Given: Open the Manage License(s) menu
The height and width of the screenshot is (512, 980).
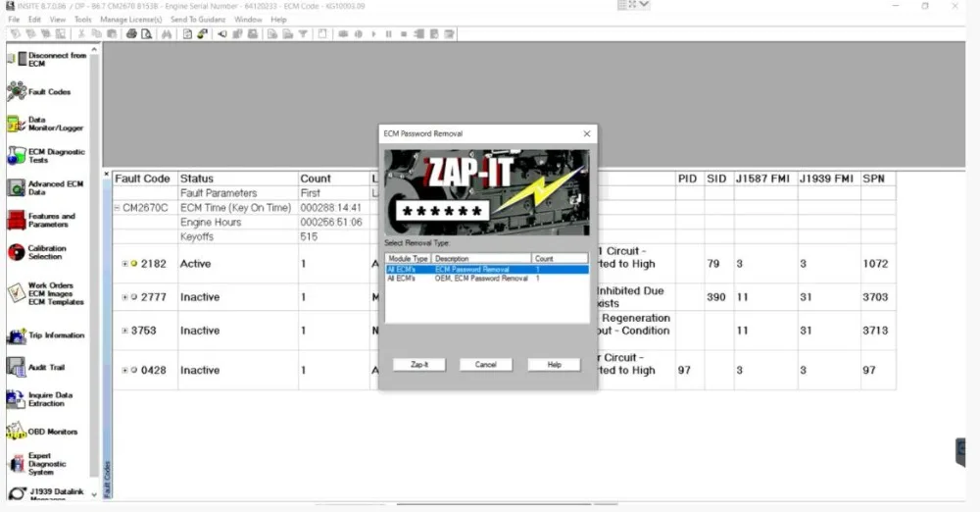Looking at the screenshot, I should click(x=130, y=20).
